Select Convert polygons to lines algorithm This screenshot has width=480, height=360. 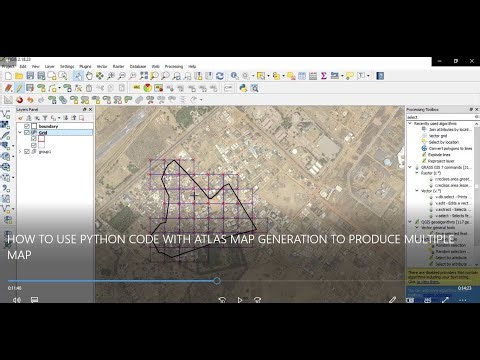coord(450,148)
